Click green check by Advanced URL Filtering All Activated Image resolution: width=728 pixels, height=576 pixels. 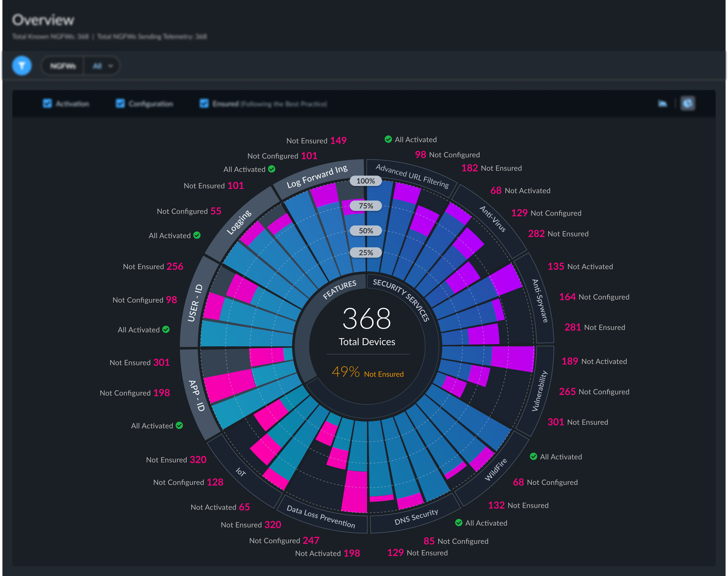click(x=388, y=139)
